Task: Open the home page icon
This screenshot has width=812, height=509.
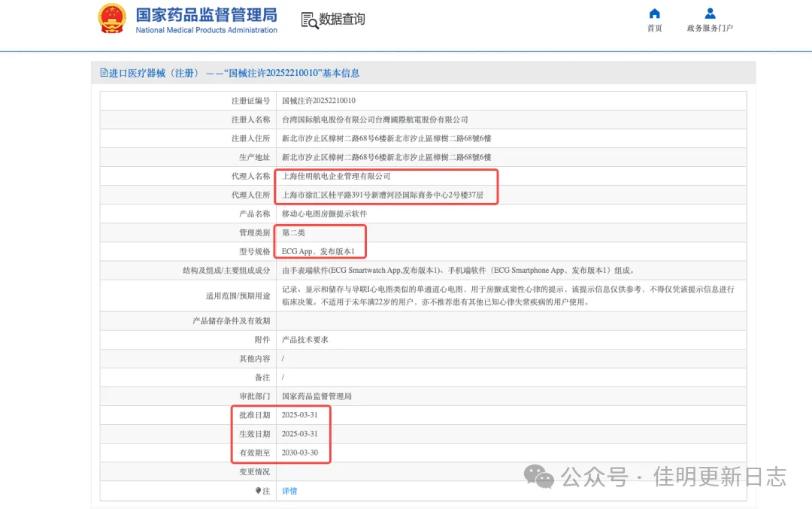Action: pos(655,14)
